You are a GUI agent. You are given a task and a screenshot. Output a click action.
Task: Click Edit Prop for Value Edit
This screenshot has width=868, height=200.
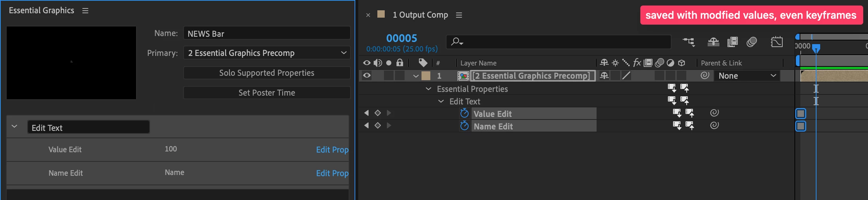tap(332, 150)
